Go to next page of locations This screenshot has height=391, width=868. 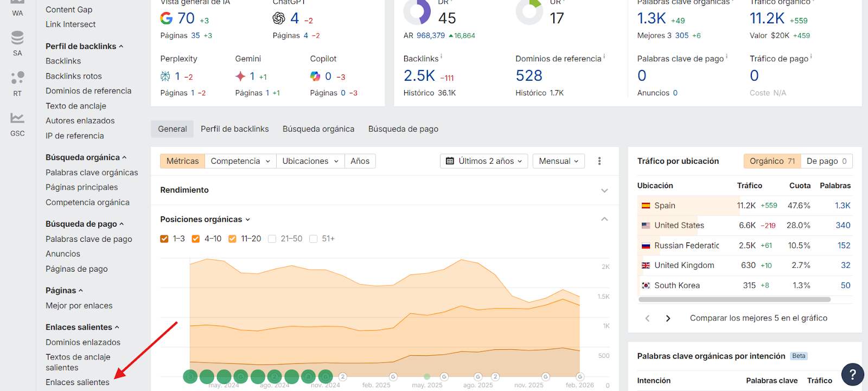click(668, 318)
